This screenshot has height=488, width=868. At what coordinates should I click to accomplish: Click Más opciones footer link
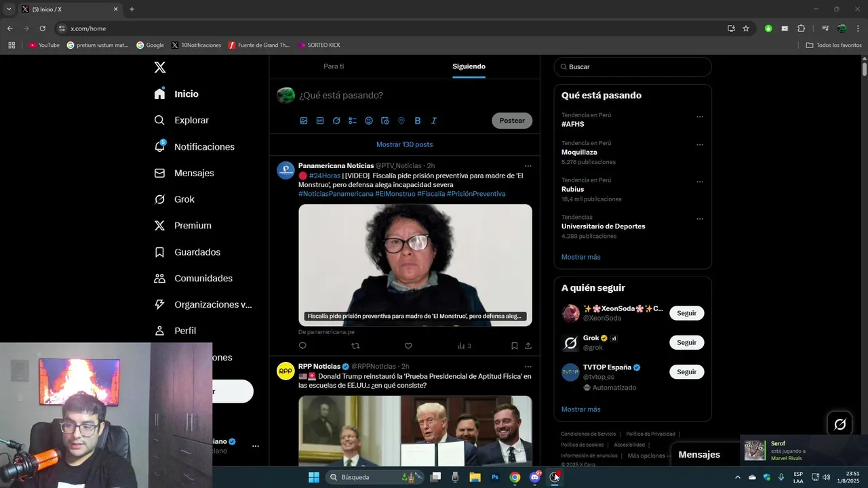650,455
